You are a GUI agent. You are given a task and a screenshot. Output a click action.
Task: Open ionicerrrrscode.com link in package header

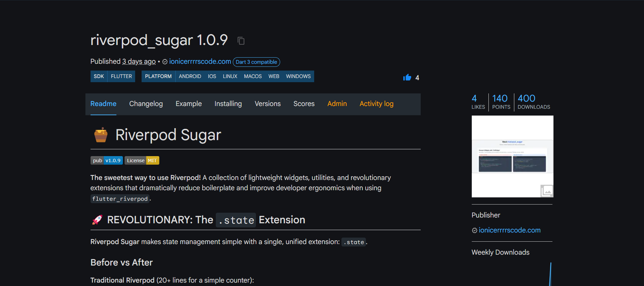[x=200, y=62]
